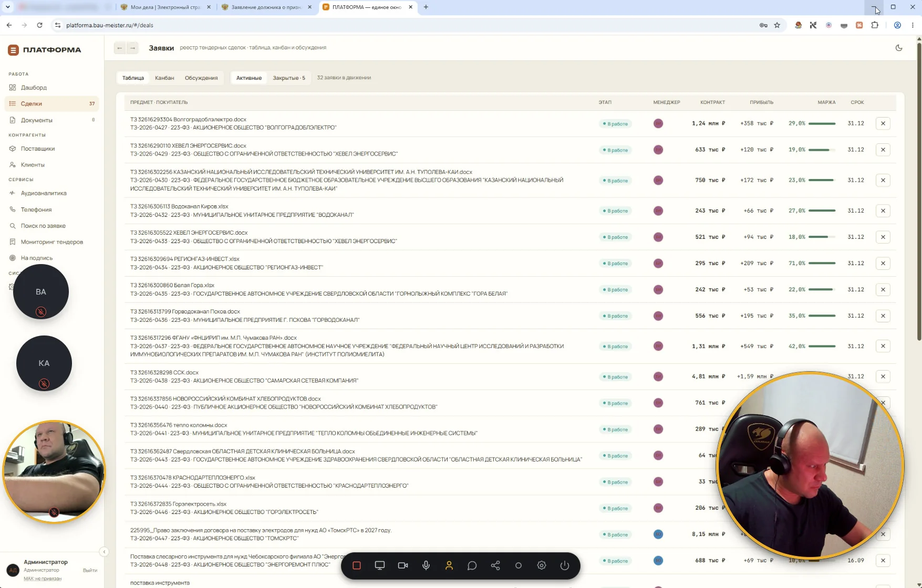The height and width of the screenshot is (588, 922).
Task: Remove the Водоканал Киров deal row with X
Action: [x=883, y=211]
